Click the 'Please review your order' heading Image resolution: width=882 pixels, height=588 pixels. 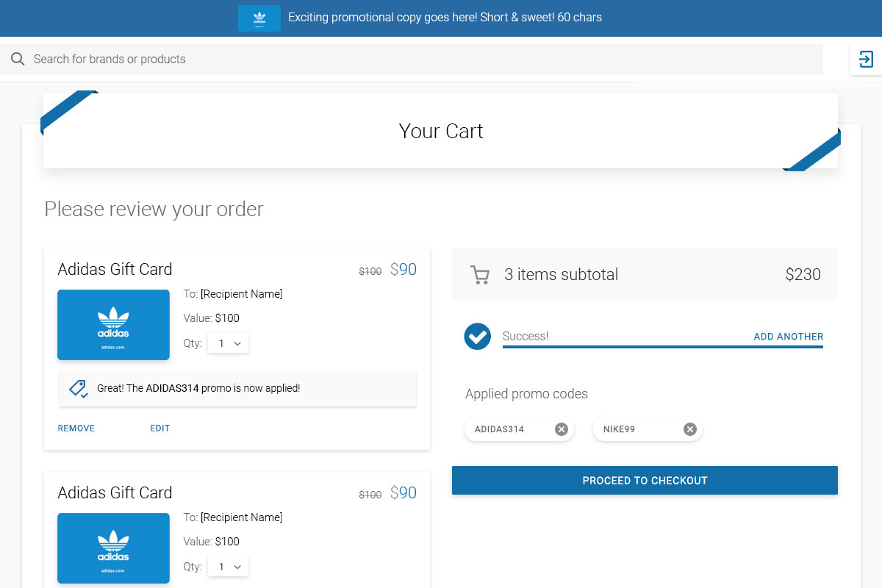pyautogui.click(x=154, y=209)
